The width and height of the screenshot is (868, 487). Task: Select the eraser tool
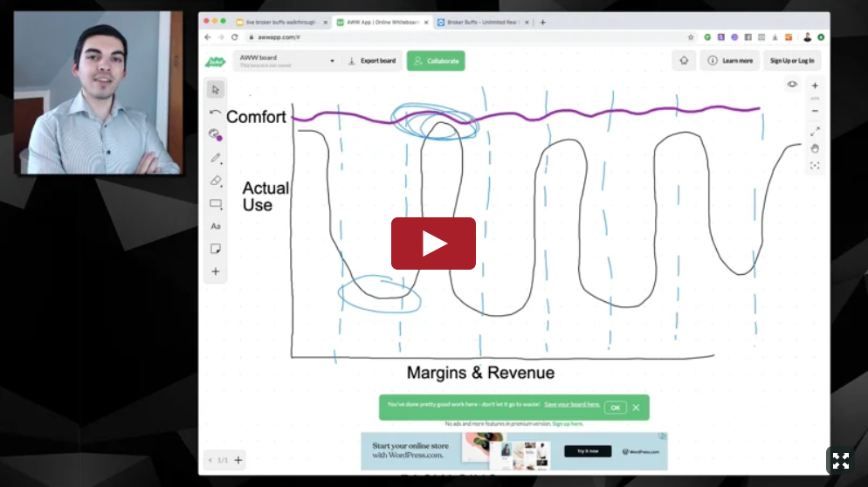tap(216, 181)
